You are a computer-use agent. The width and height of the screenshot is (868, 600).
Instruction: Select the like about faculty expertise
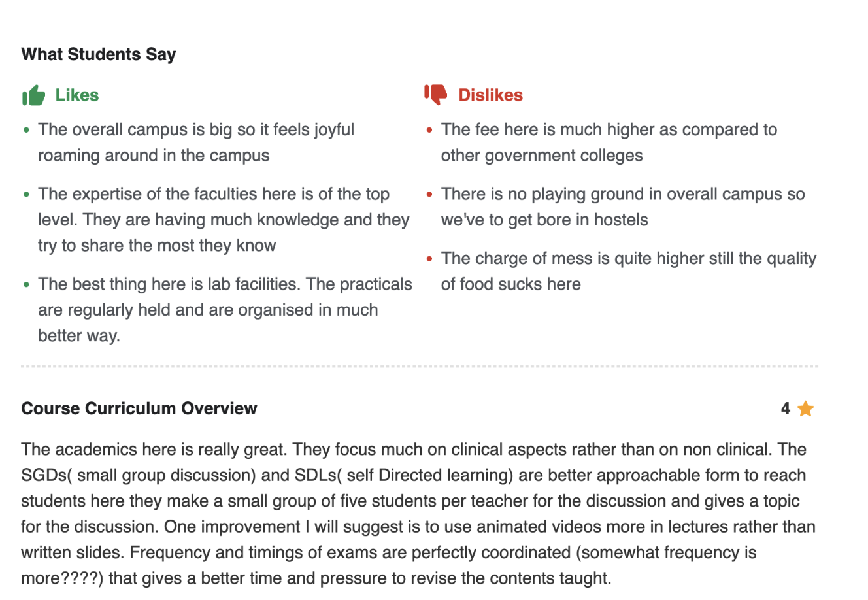point(224,220)
